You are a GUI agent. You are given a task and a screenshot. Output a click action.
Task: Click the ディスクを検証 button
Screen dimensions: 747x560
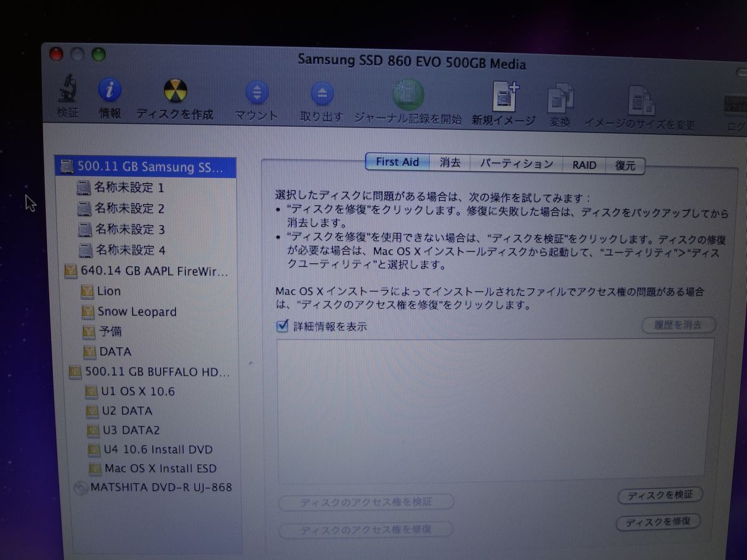click(659, 495)
